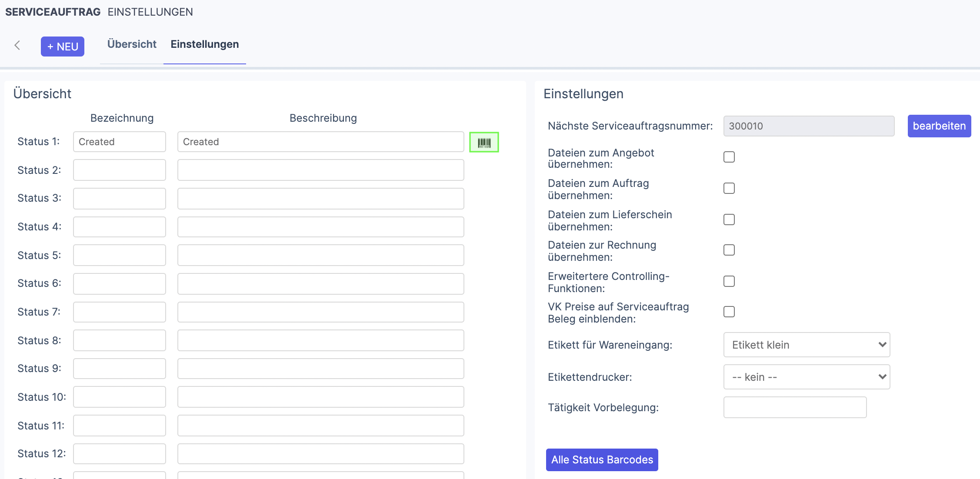Focus the Status 2 Bezeichnung field
The width and height of the screenshot is (980, 479).
[x=120, y=170]
